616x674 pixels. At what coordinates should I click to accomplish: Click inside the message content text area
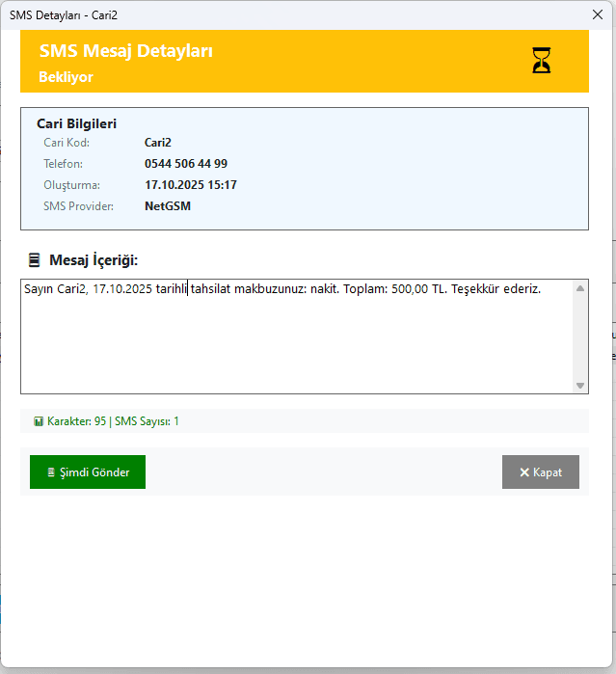tap(289, 337)
